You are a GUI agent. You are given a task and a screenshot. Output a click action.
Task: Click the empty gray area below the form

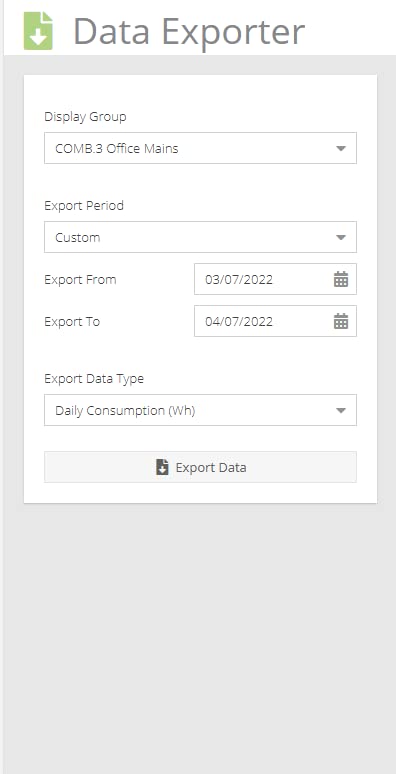[200, 637]
